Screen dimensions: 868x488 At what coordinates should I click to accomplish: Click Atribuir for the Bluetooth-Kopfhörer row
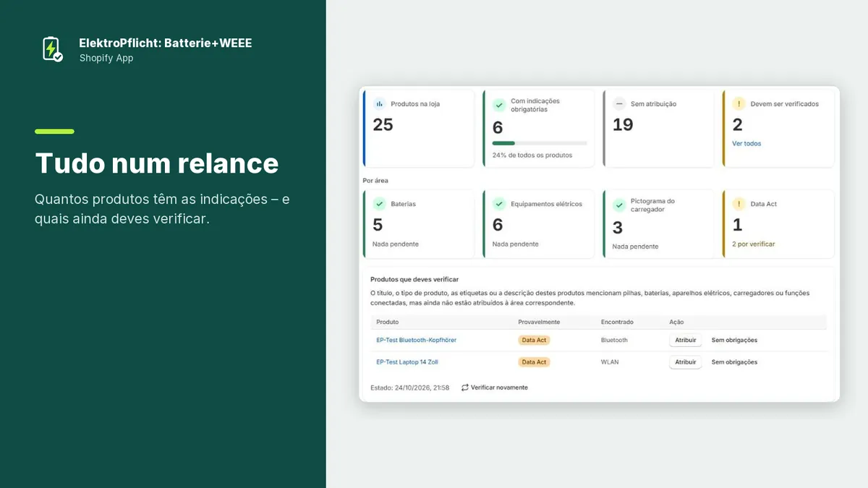pyautogui.click(x=685, y=340)
